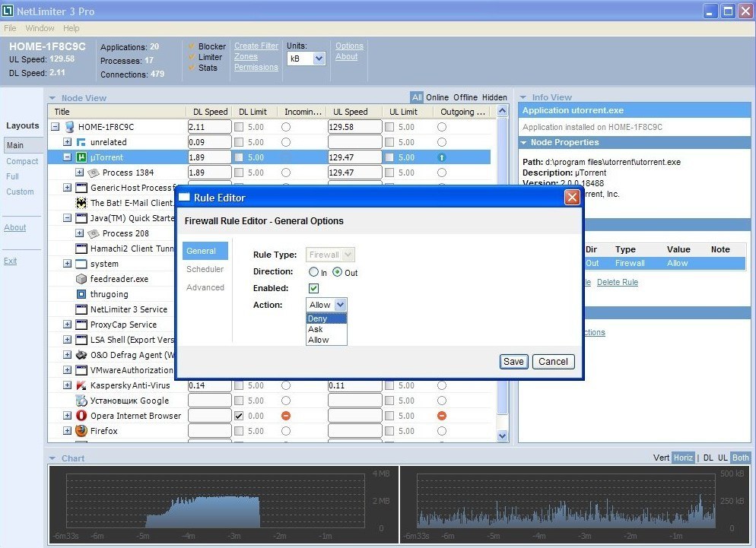Image resolution: width=756 pixels, height=548 pixels.
Task: Expand the unrelated tree node
Action: pyautogui.click(x=68, y=142)
